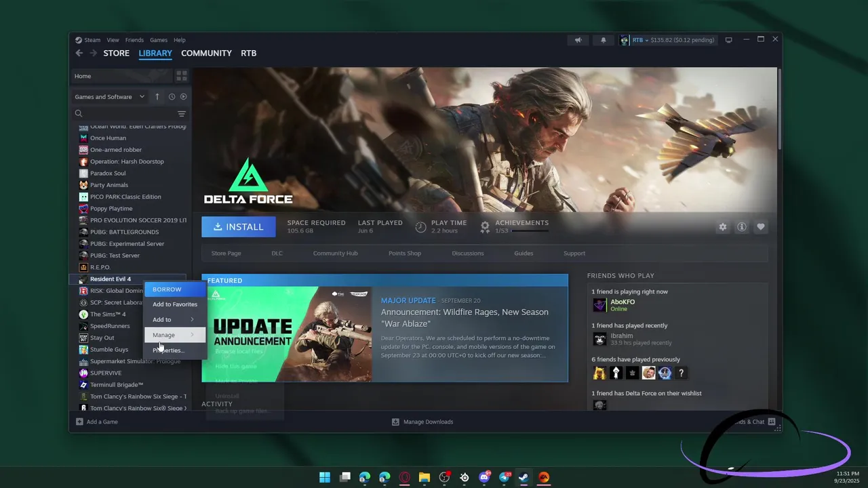Open the Help menu
868x488 pixels.
point(179,40)
